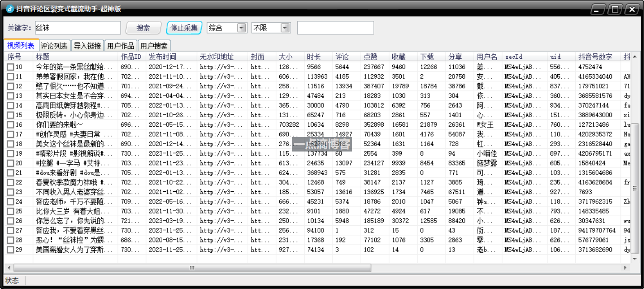This screenshot has width=644, height=289.
Task: Click likes value 387407
Action: [x=374, y=86]
